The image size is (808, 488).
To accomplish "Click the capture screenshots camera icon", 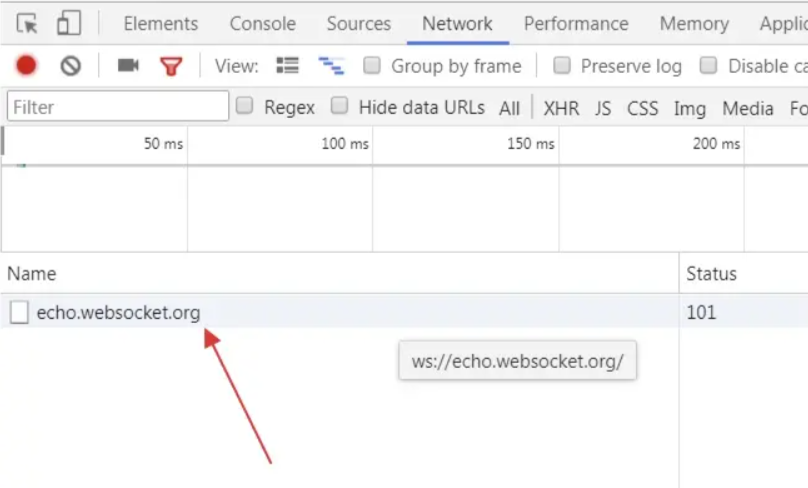I will [x=128, y=65].
